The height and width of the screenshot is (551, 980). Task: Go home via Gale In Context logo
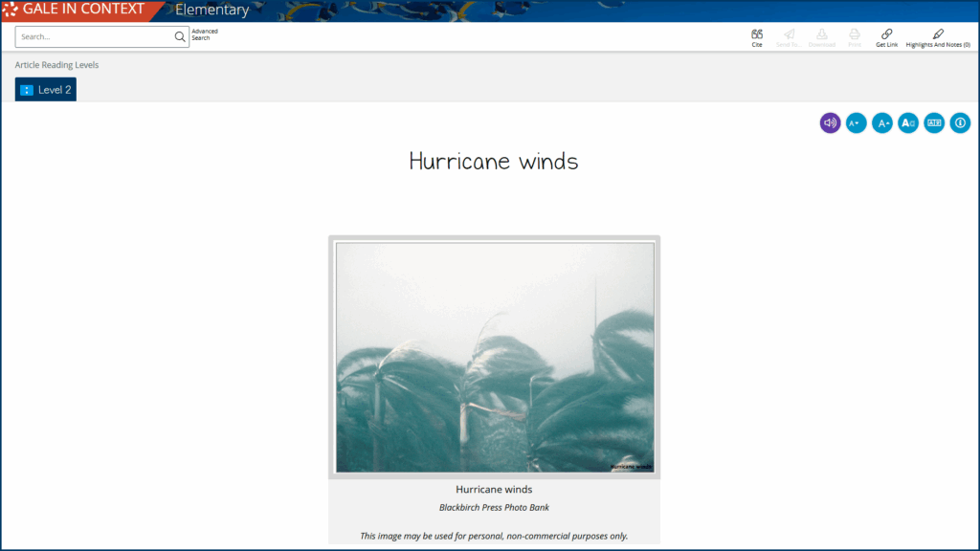click(75, 10)
